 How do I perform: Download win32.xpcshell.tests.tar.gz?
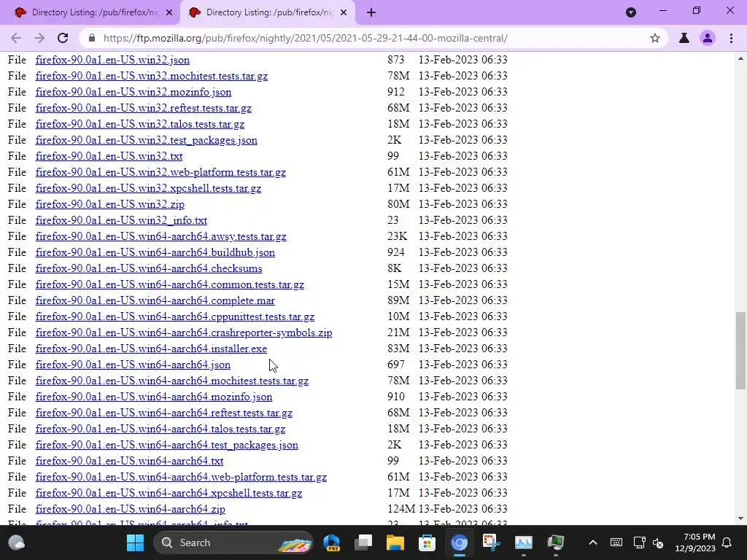[x=148, y=189]
